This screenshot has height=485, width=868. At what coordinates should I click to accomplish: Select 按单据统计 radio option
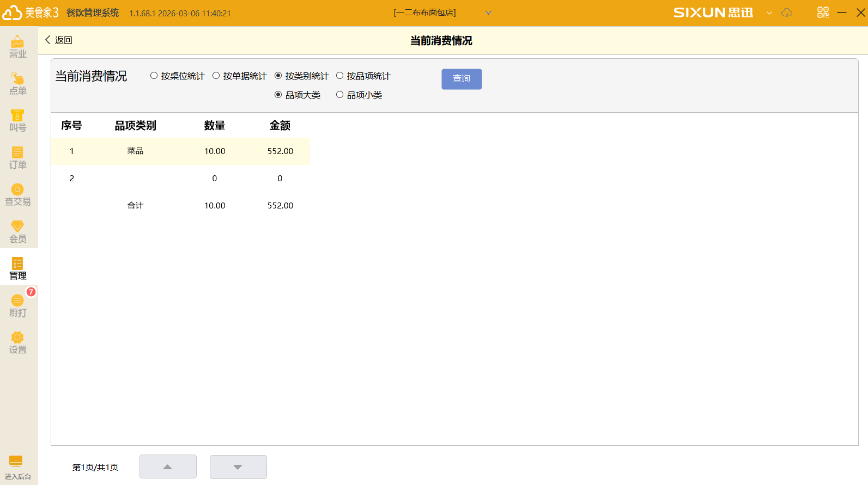(x=216, y=76)
